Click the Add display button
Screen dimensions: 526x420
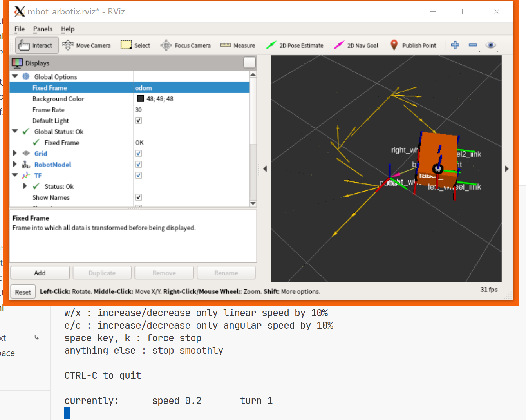coord(40,273)
